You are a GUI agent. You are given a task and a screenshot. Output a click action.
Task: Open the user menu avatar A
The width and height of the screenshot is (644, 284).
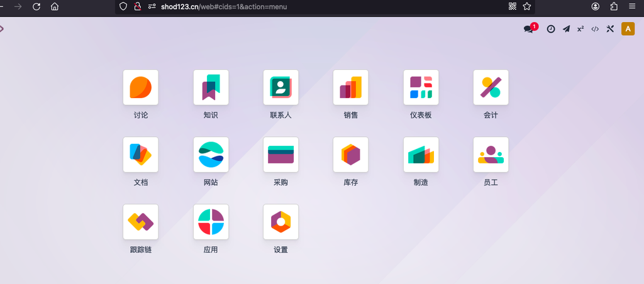tap(628, 29)
